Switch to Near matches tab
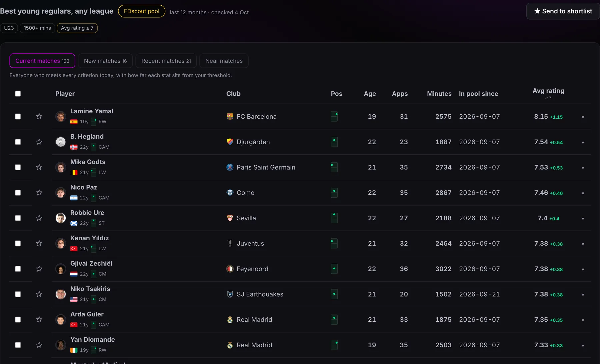 [x=224, y=61]
